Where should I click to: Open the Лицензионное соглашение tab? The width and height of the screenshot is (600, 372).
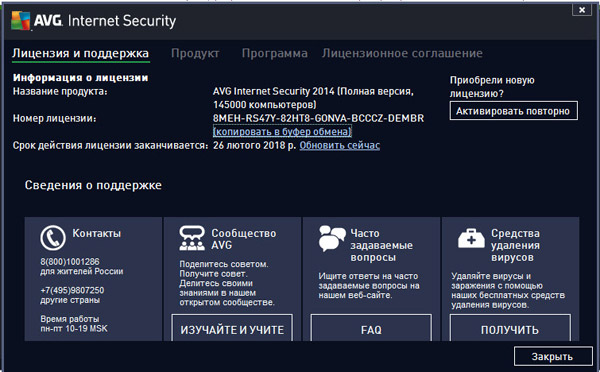[x=402, y=53]
